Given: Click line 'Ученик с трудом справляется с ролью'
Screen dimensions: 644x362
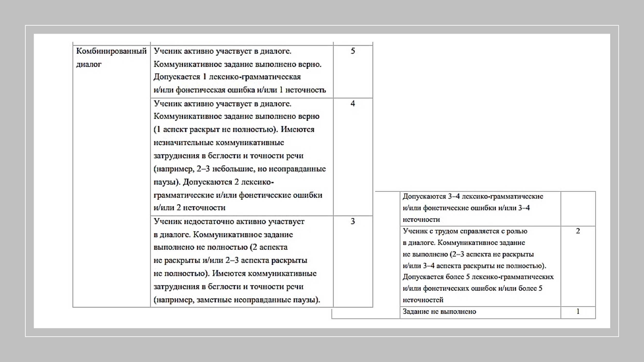Looking at the screenshot, I should click(x=465, y=231).
